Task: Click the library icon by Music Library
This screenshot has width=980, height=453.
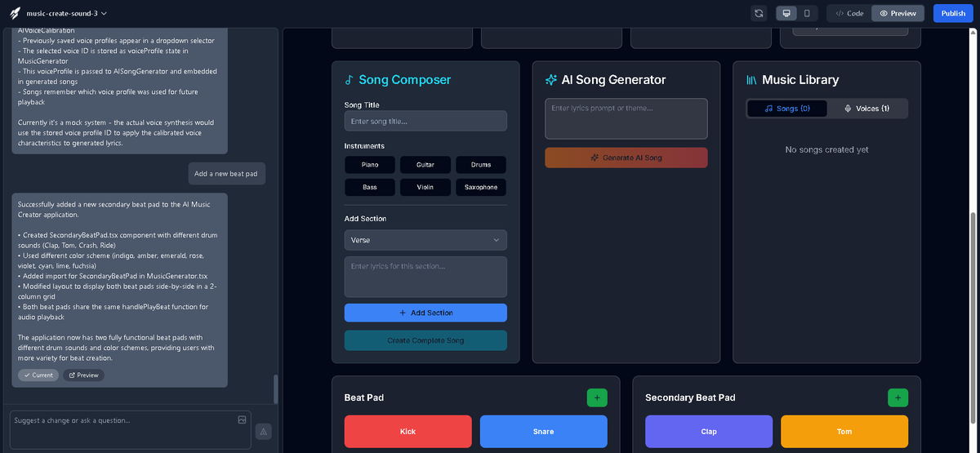Action: [x=752, y=80]
